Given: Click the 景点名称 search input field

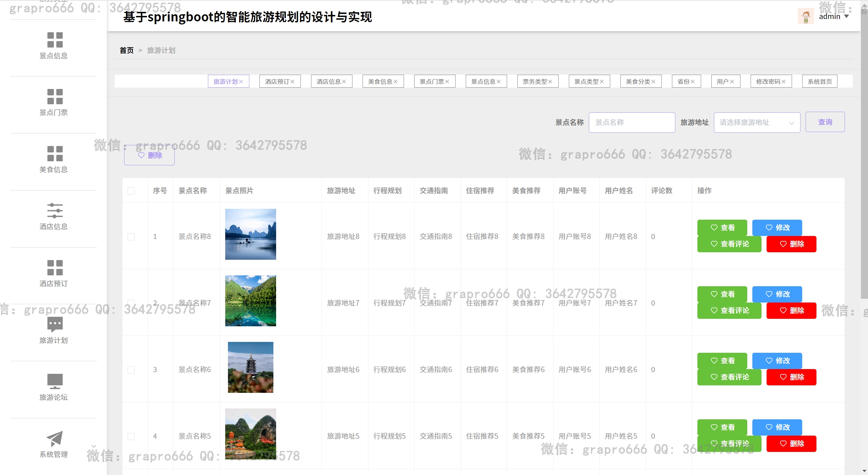Looking at the screenshot, I should coord(632,123).
